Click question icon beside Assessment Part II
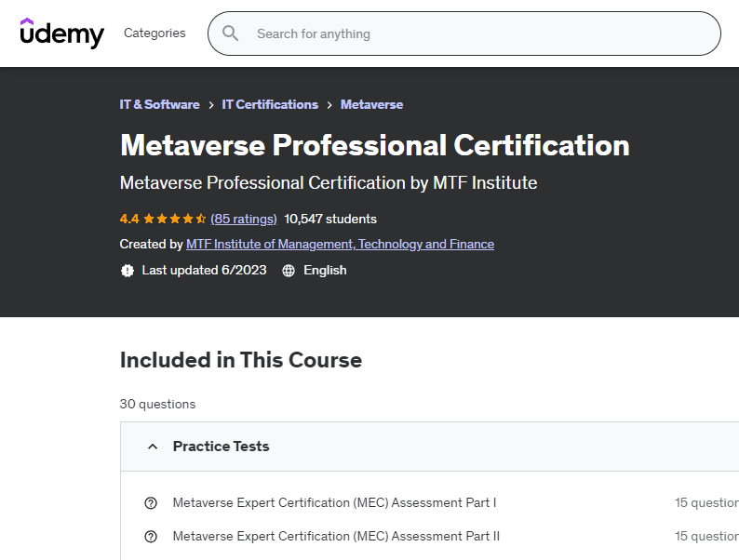 (x=151, y=537)
